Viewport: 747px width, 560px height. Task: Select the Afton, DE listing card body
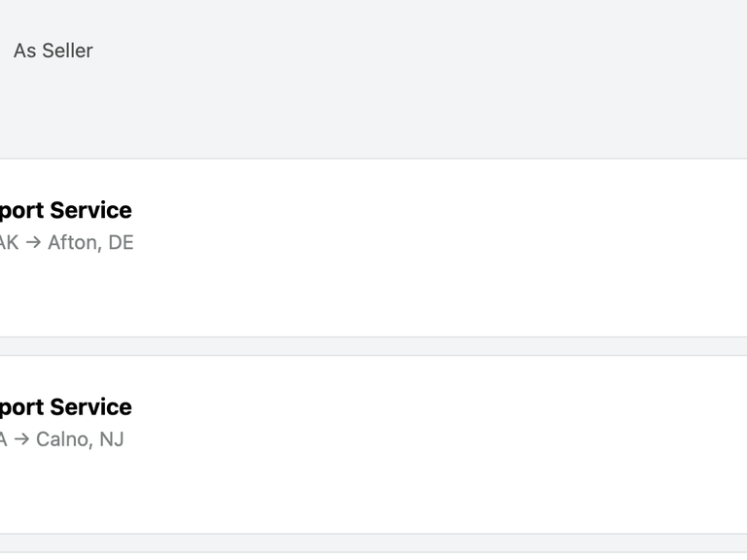pyautogui.click(x=373, y=248)
